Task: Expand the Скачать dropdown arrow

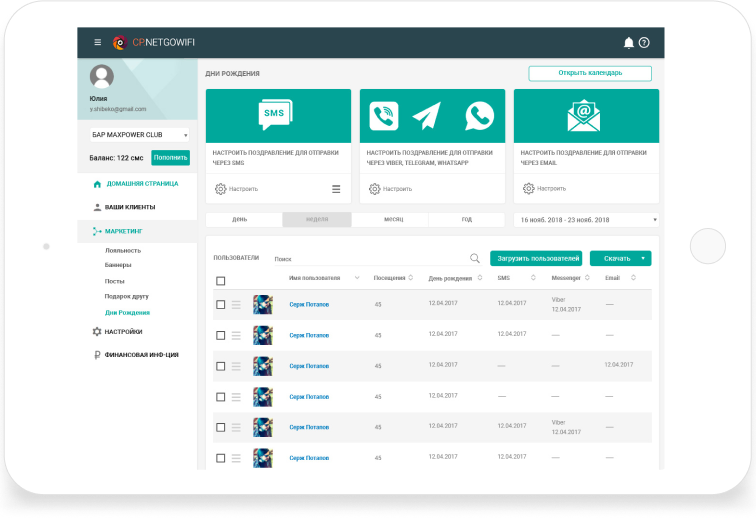Action: 643,258
